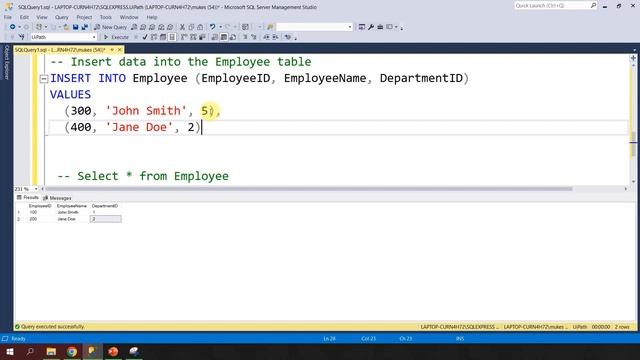The image size is (640, 360).
Task: Click the Paste clipboard icon
Action: pyautogui.click(x=200, y=27)
